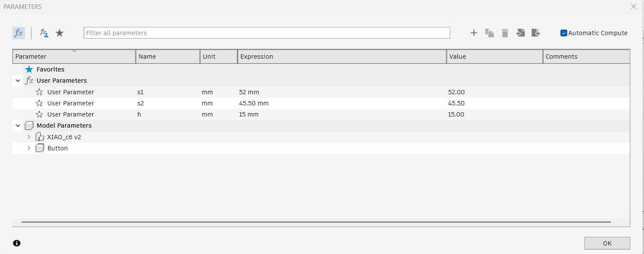The image size is (644, 254).
Task: Click the Model Parameters cube icon
Action: click(x=29, y=126)
